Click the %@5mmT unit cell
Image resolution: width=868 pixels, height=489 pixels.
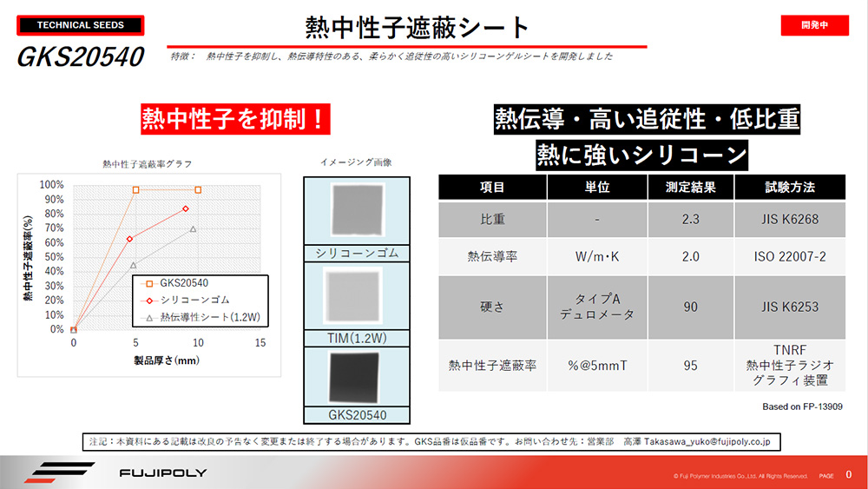pos(597,366)
